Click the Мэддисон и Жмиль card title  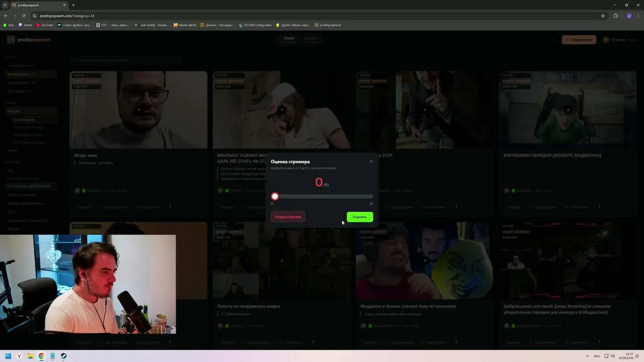point(408,306)
